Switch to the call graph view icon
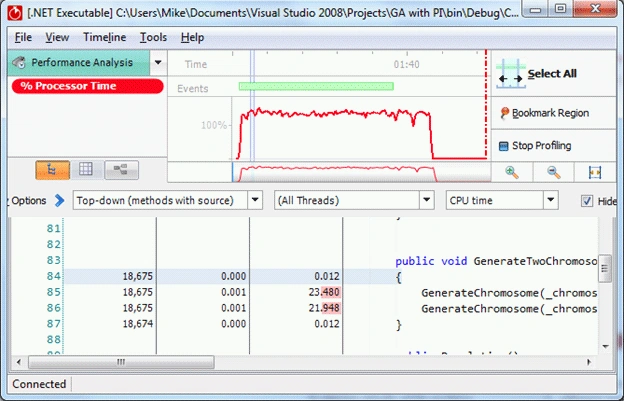 [121, 170]
